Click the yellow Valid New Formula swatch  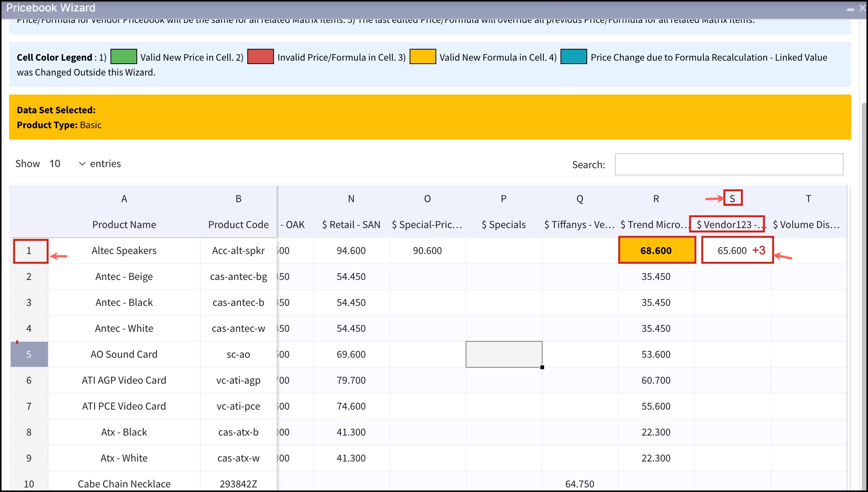pos(423,57)
